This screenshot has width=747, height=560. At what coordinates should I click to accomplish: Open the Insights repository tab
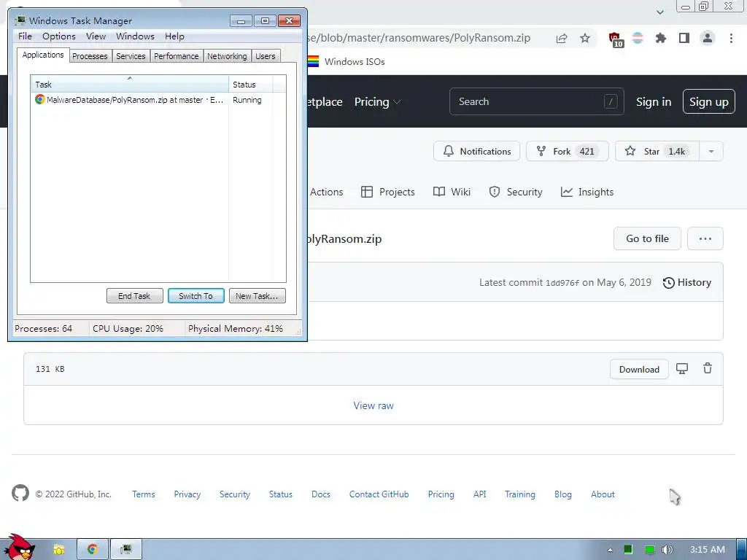click(x=587, y=192)
